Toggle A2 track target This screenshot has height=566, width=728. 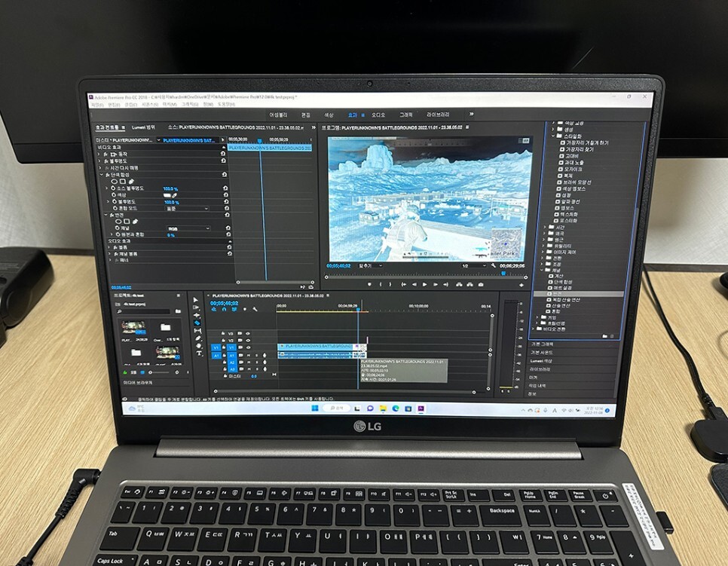[x=232, y=363]
